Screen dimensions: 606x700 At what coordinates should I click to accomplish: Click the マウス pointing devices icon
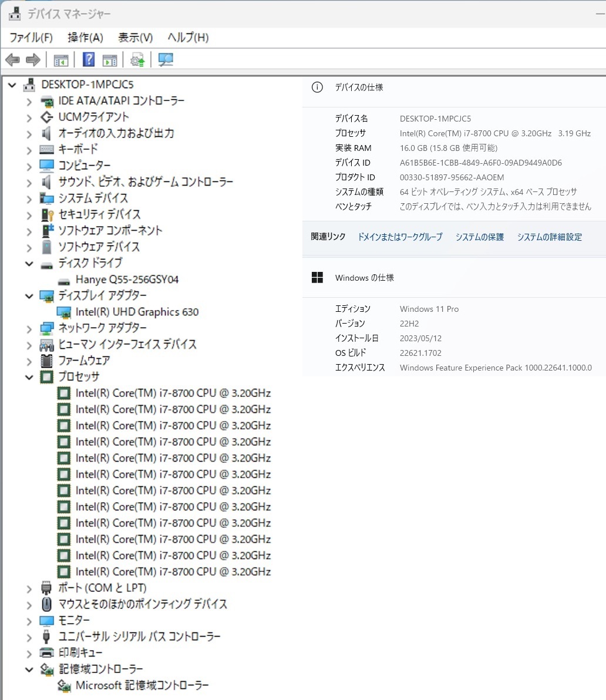46,604
